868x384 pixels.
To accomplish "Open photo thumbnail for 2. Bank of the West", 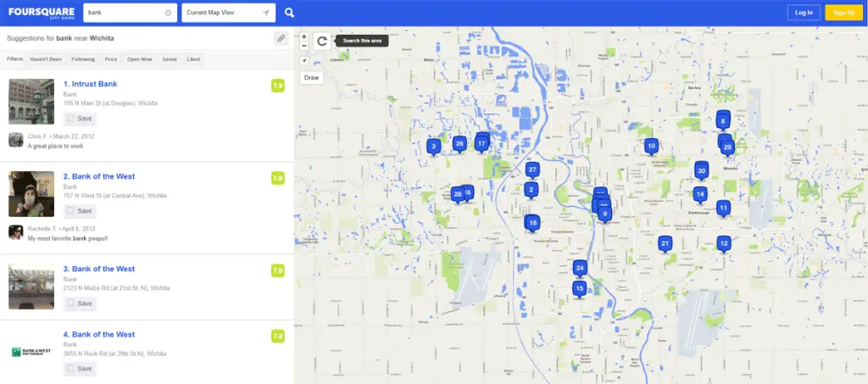I will [x=31, y=194].
